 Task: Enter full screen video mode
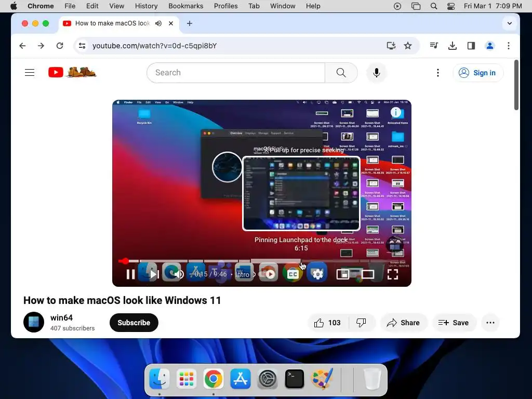[393, 274]
